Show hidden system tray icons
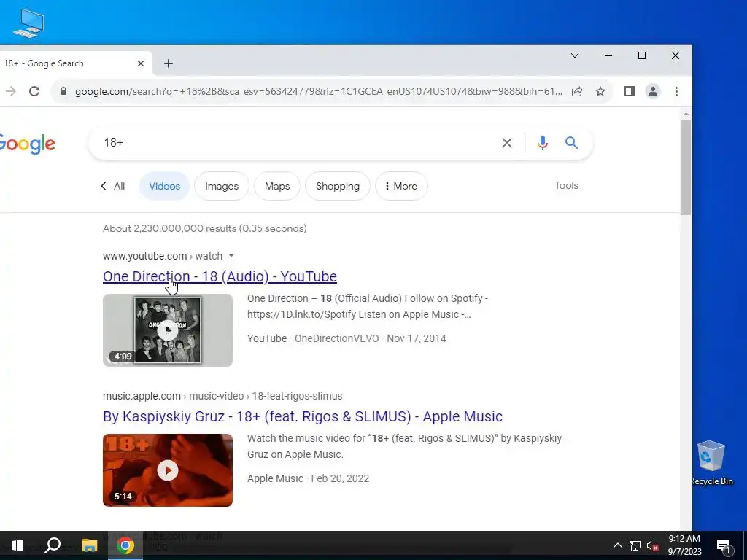Image resolution: width=747 pixels, height=560 pixels. [x=617, y=545]
